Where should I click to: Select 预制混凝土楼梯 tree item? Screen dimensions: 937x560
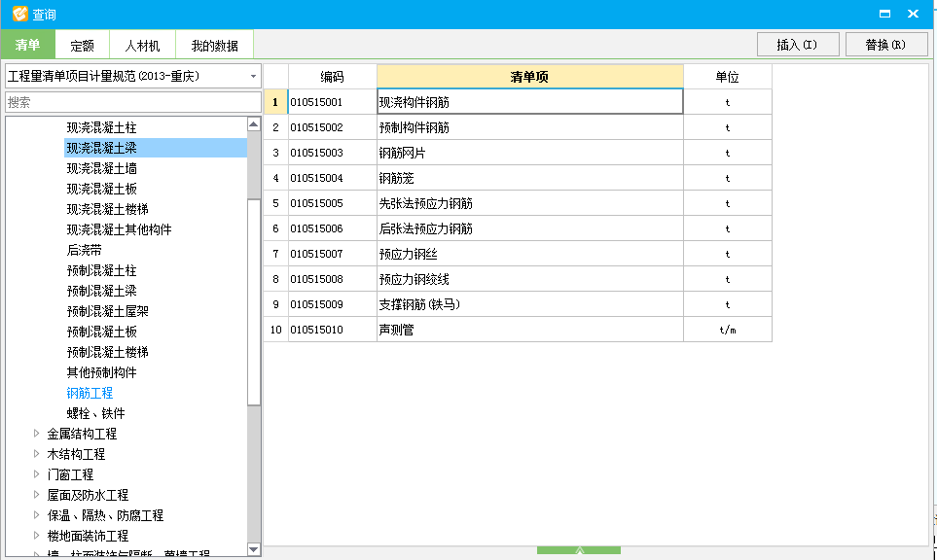(108, 352)
